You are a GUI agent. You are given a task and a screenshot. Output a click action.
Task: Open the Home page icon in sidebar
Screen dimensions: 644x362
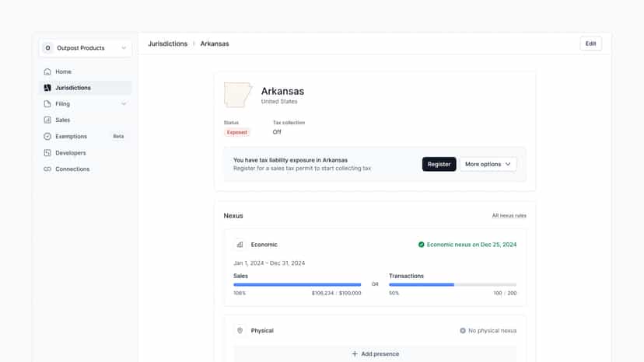47,71
